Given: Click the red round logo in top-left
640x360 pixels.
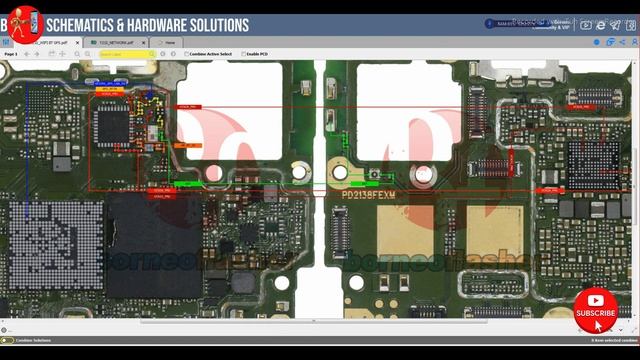Looking at the screenshot, I should (25, 24).
